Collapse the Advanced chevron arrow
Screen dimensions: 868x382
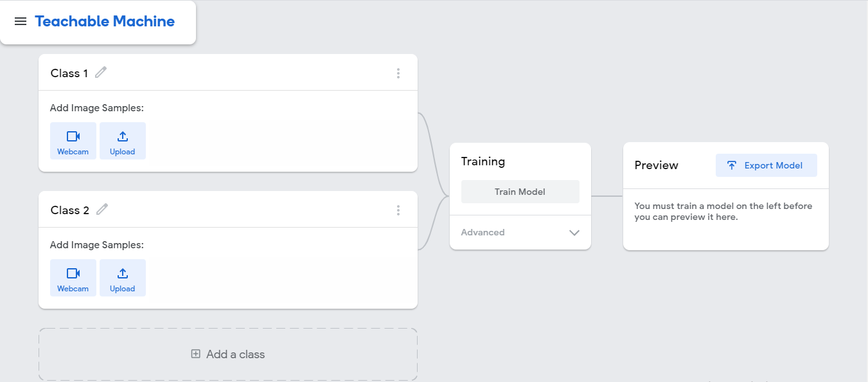point(574,233)
